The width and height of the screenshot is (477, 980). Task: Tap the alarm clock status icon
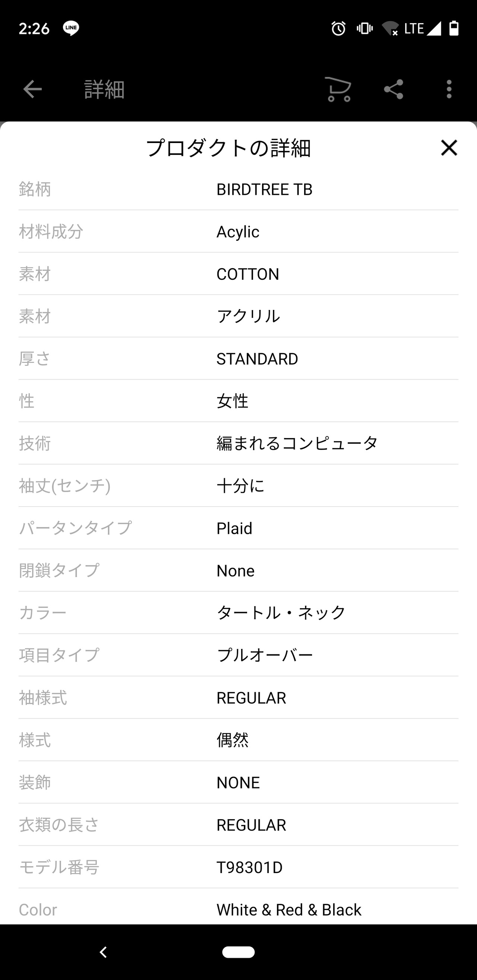338,29
